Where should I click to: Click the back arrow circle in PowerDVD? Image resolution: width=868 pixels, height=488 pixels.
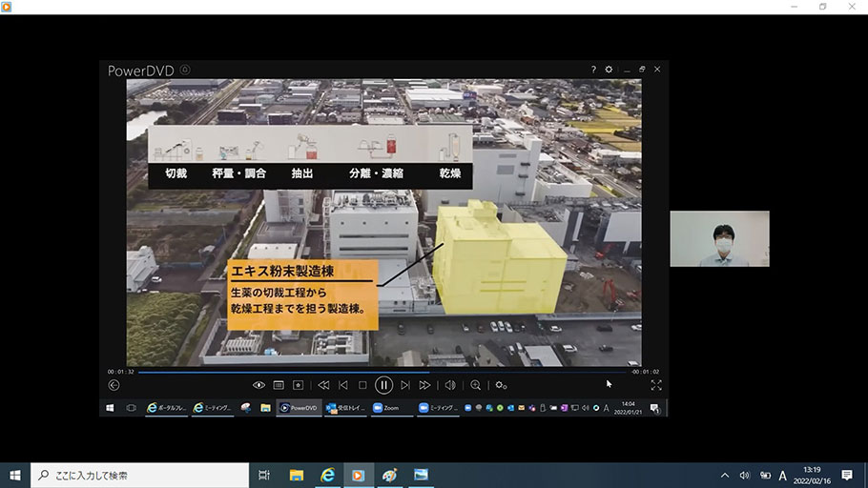point(114,385)
